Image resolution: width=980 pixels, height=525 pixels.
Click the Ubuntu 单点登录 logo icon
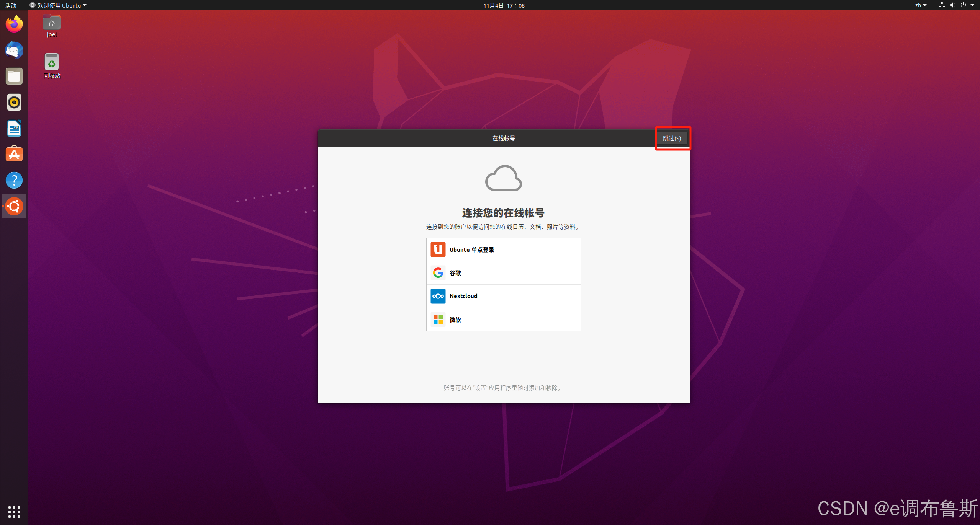tap(438, 249)
